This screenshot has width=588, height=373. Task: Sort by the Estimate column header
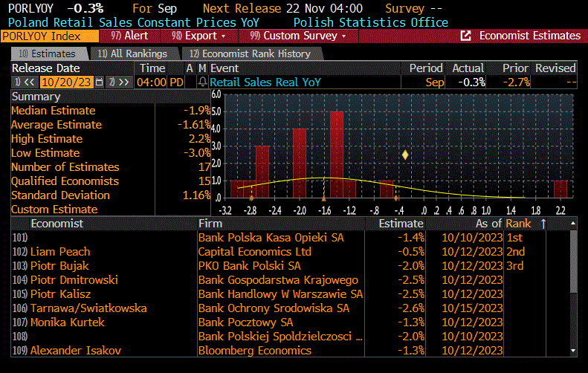click(401, 224)
